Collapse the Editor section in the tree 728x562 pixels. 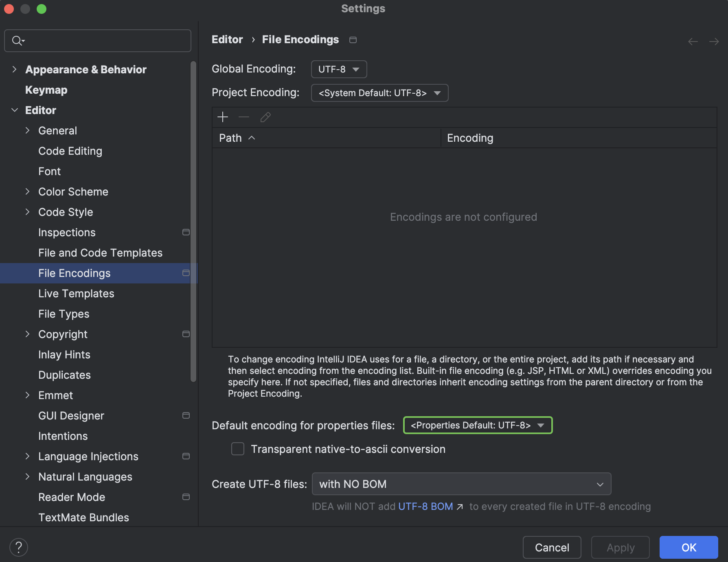point(15,110)
